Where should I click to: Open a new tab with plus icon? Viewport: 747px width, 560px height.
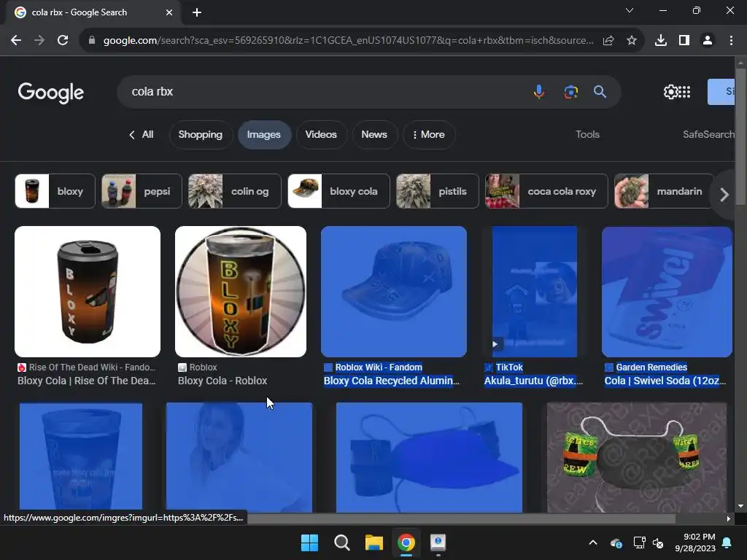197,12
